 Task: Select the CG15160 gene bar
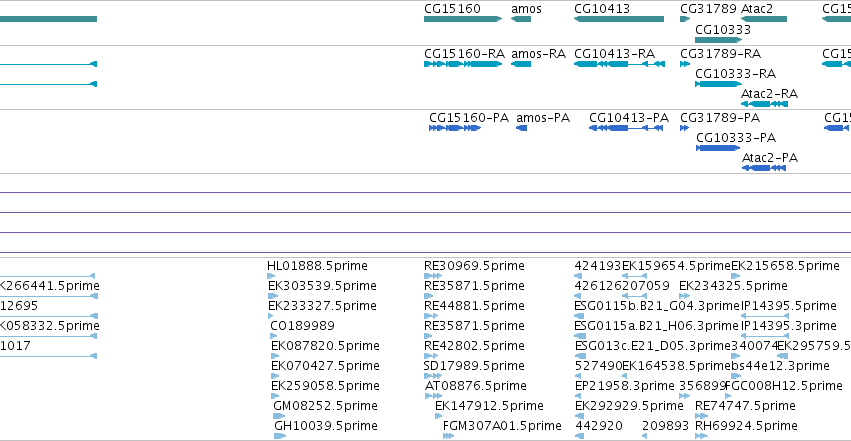463,19
